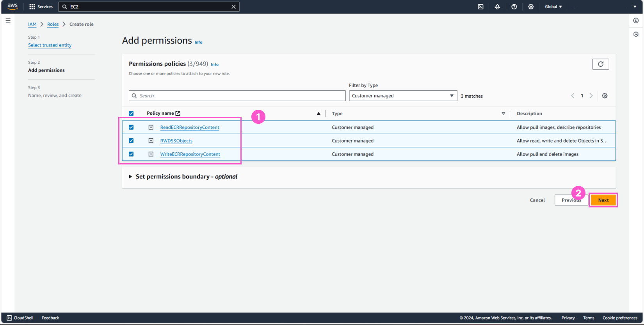Open the RWDS3Objects policy link

(x=176, y=141)
